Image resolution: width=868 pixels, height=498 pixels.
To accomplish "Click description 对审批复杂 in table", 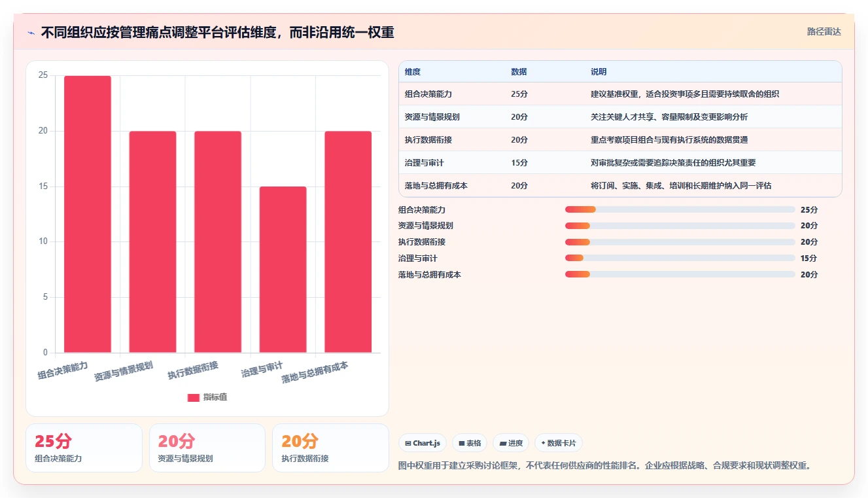I will [673, 163].
